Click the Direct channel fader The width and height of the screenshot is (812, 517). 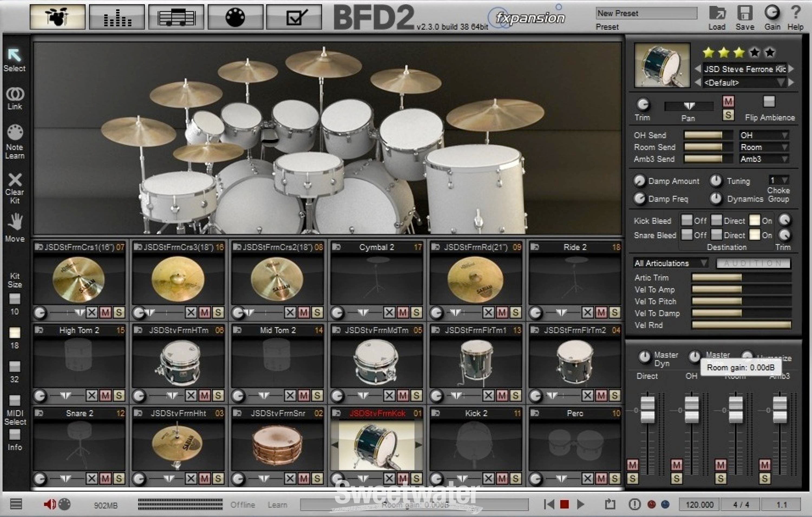(647, 410)
